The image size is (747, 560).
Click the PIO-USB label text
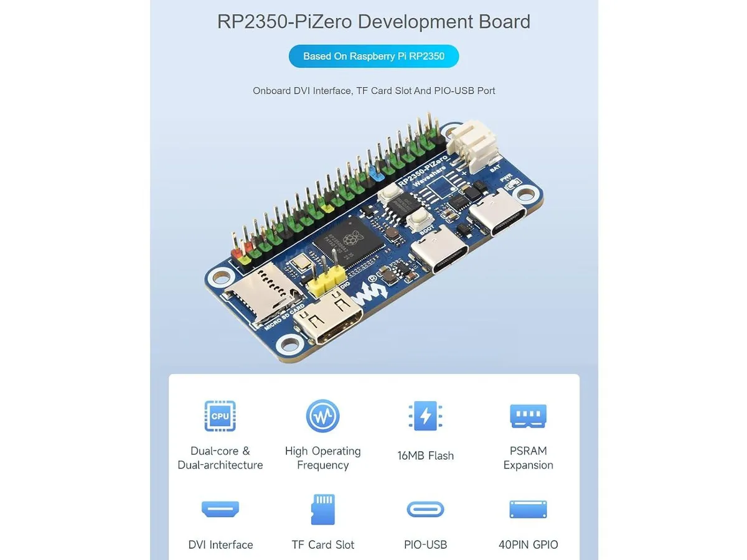[x=425, y=544]
